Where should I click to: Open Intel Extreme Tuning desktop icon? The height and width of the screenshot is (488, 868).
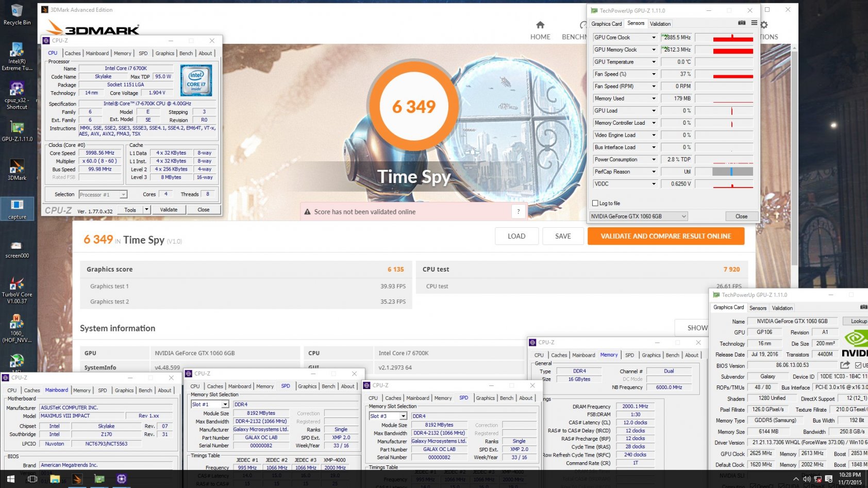tap(17, 57)
